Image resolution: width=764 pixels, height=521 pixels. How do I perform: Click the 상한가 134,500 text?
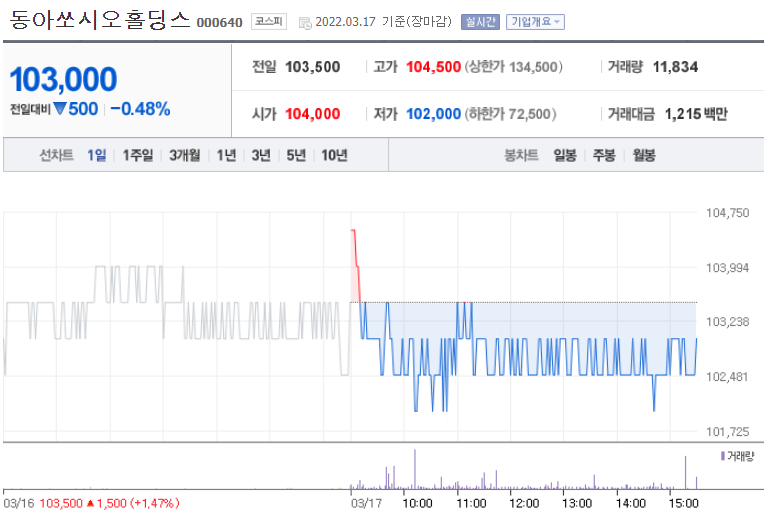pyautogui.click(x=514, y=67)
